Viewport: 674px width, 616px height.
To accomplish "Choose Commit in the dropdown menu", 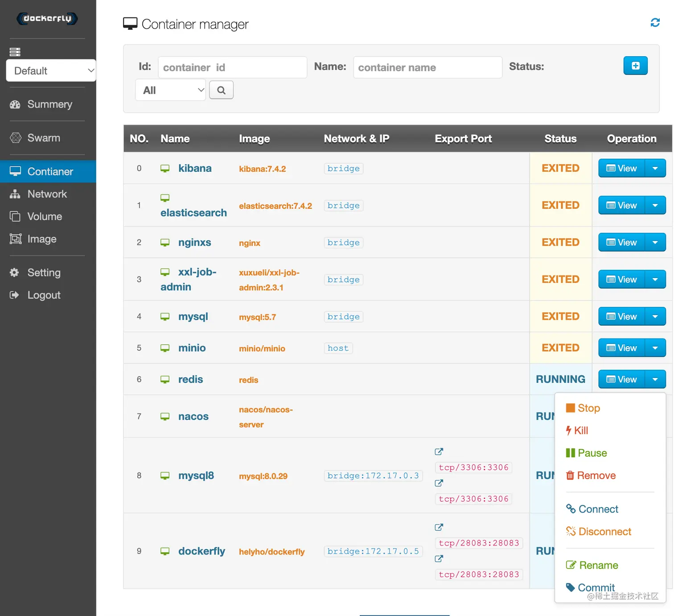I will [590, 587].
